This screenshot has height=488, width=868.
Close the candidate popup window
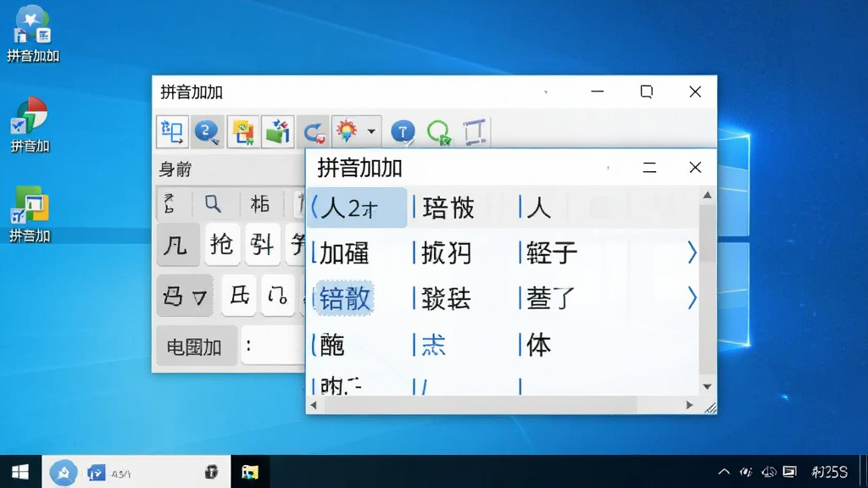pyautogui.click(x=695, y=168)
